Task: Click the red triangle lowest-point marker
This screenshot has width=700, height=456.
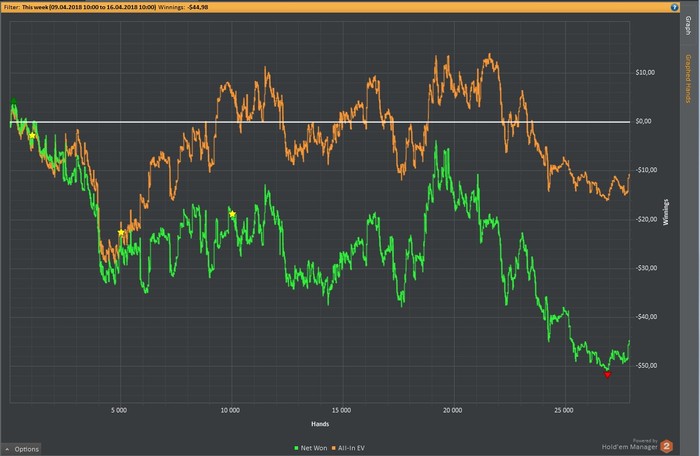Action: [607, 375]
